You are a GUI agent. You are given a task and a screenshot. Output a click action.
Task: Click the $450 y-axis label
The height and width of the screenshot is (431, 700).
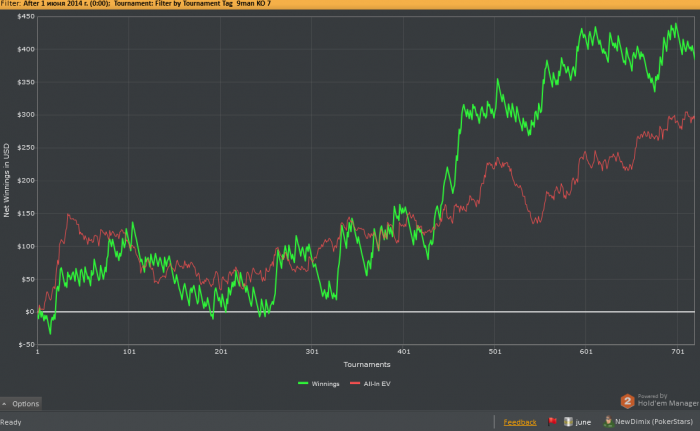pyautogui.click(x=26, y=17)
